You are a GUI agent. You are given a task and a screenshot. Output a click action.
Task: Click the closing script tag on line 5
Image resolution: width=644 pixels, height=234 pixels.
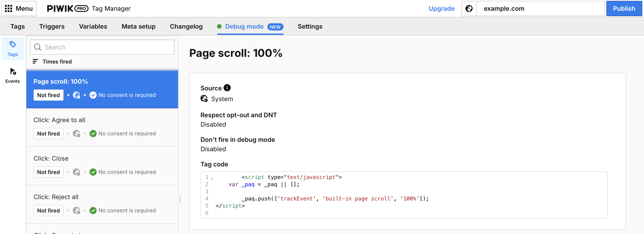point(230,206)
